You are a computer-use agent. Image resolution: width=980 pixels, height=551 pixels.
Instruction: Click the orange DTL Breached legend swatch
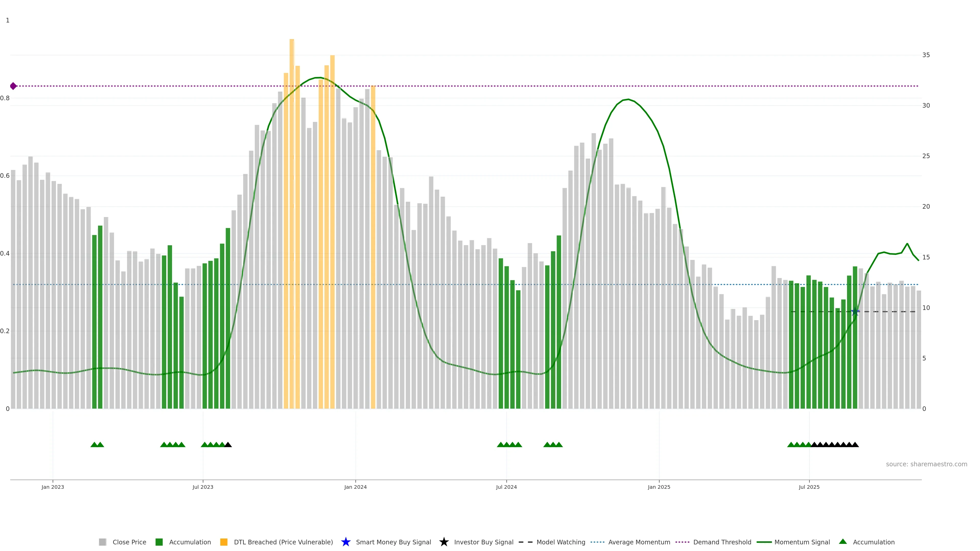click(x=224, y=542)
